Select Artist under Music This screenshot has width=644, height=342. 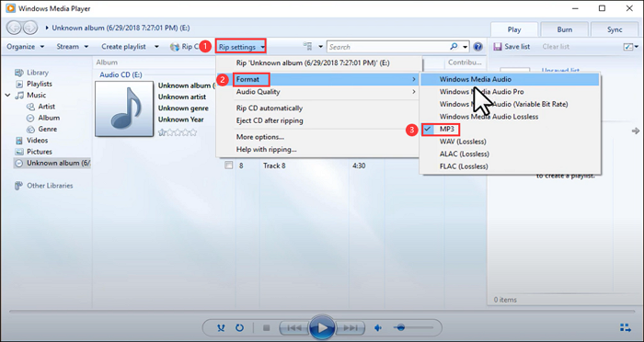[46, 107]
